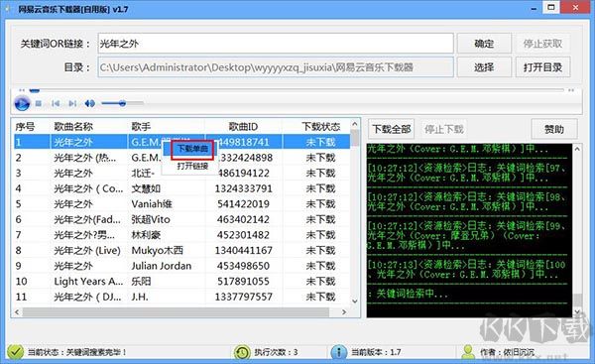595x364 pixels.
Task: Maximize the downloader window
Action: pyautogui.click(x=551, y=7)
